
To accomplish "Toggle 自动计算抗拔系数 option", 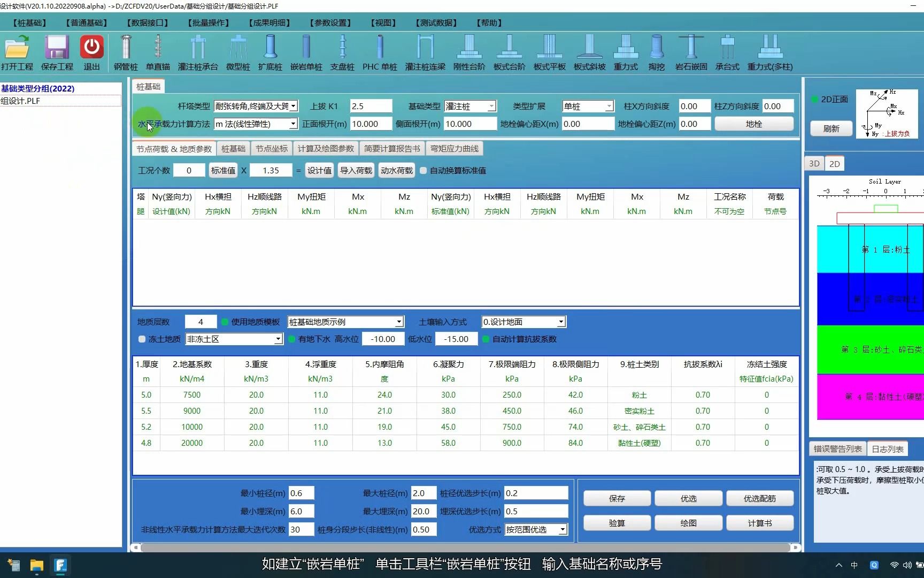I will [x=486, y=339].
